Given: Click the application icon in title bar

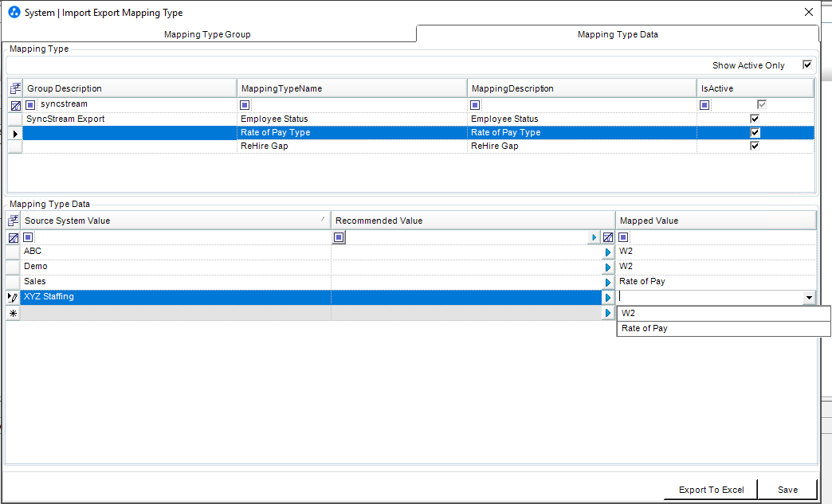Looking at the screenshot, I should click(14, 12).
